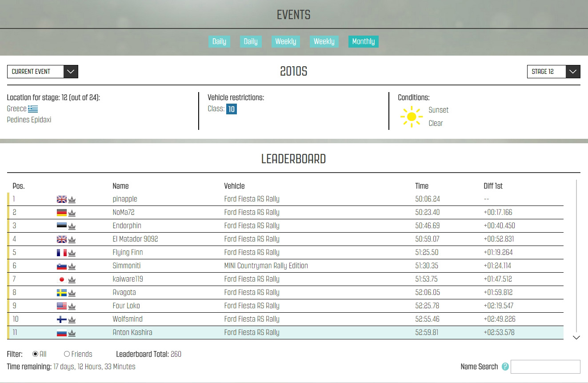588x383 pixels.
Task: Click the Swedish flag beside Avagota
Action: point(62,293)
